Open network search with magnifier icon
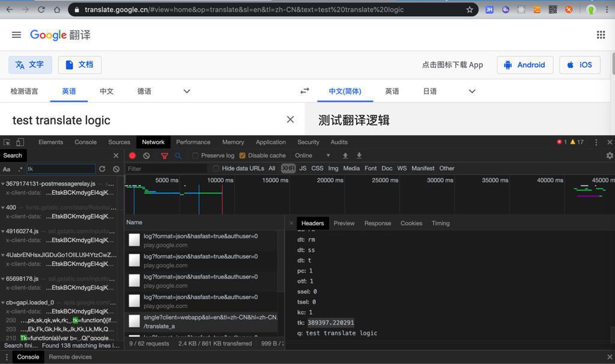 click(x=178, y=156)
